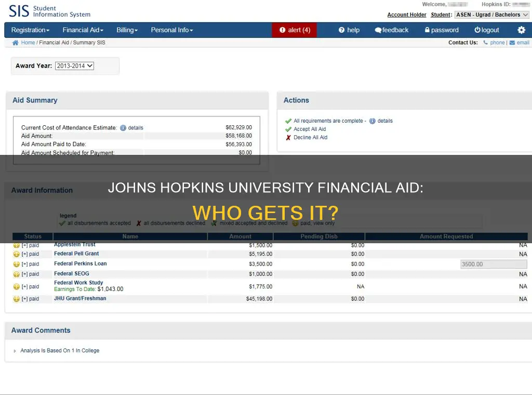
Task: Click the password lock icon
Action: click(x=427, y=30)
